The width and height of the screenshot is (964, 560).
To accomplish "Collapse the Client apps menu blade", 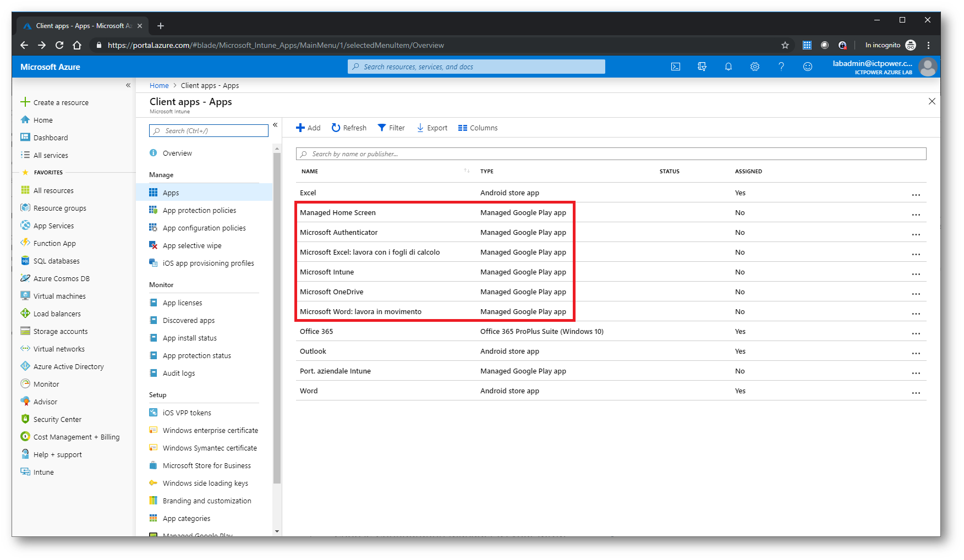I will coord(275,125).
